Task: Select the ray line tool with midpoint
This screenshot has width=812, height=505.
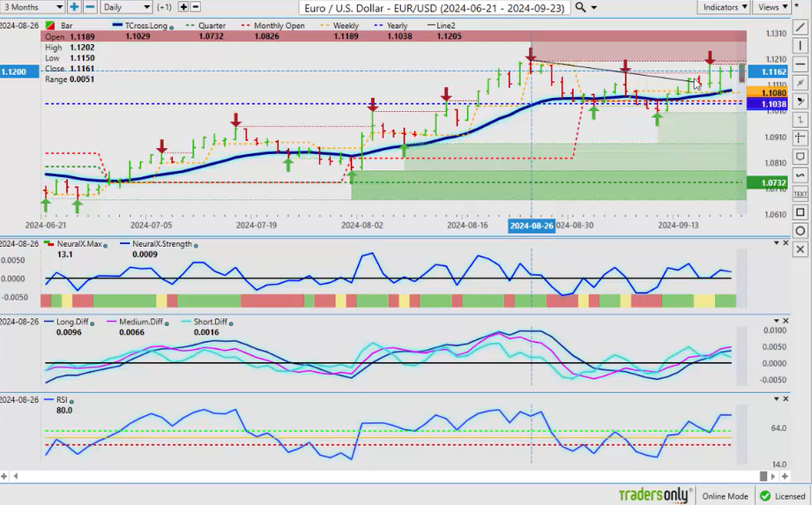Action: pos(800,83)
